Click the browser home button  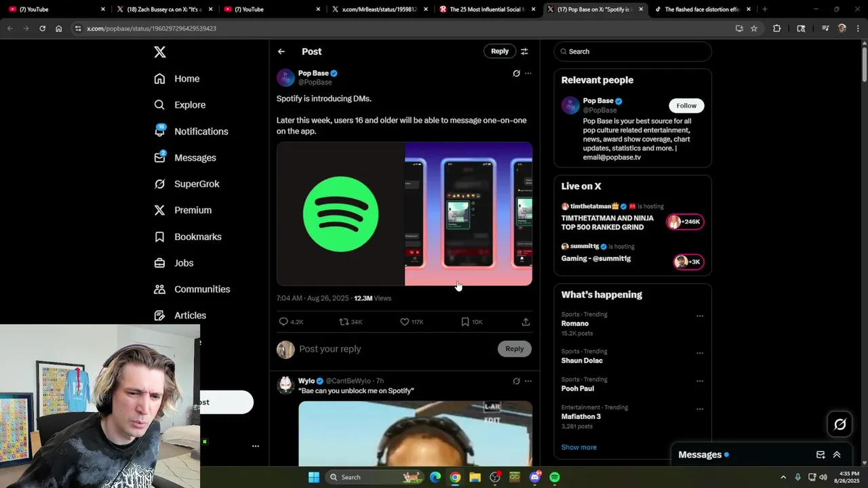(x=59, y=28)
